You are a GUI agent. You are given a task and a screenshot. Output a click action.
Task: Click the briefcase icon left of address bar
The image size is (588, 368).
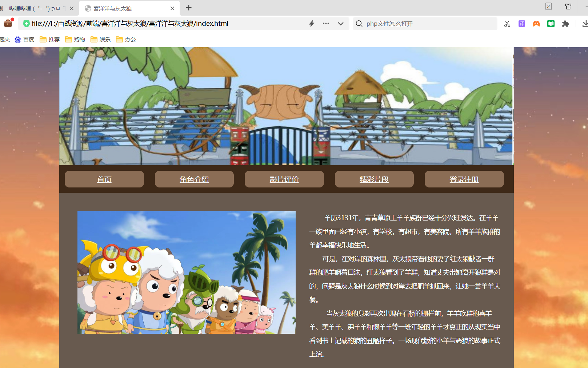pyautogui.click(x=8, y=23)
